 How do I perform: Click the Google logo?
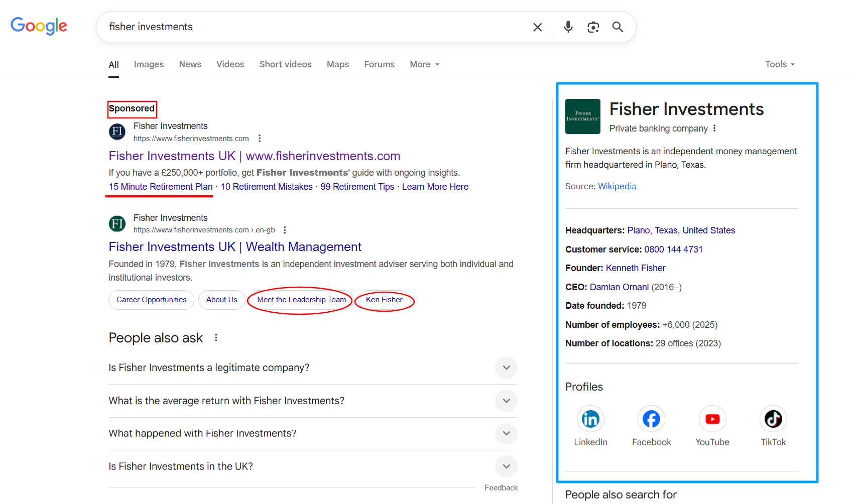[39, 26]
